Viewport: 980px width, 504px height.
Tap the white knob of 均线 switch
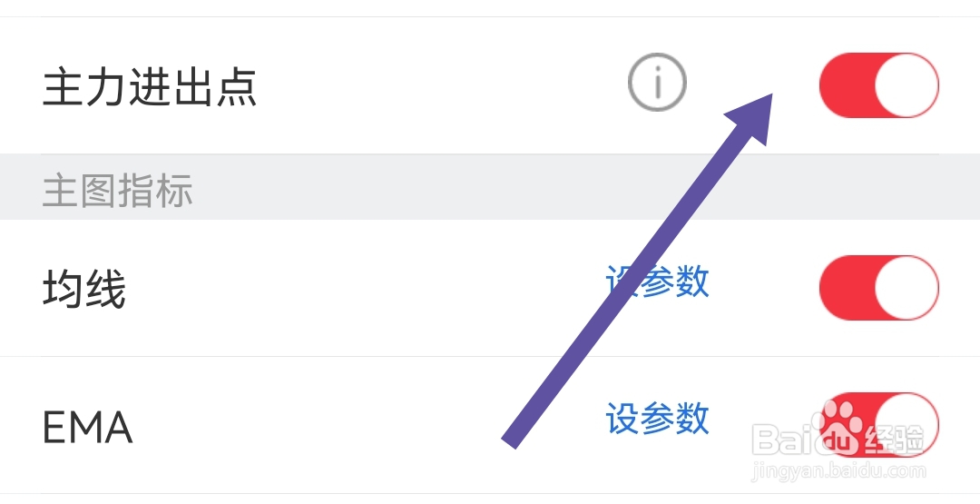click(x=906, y=287)
